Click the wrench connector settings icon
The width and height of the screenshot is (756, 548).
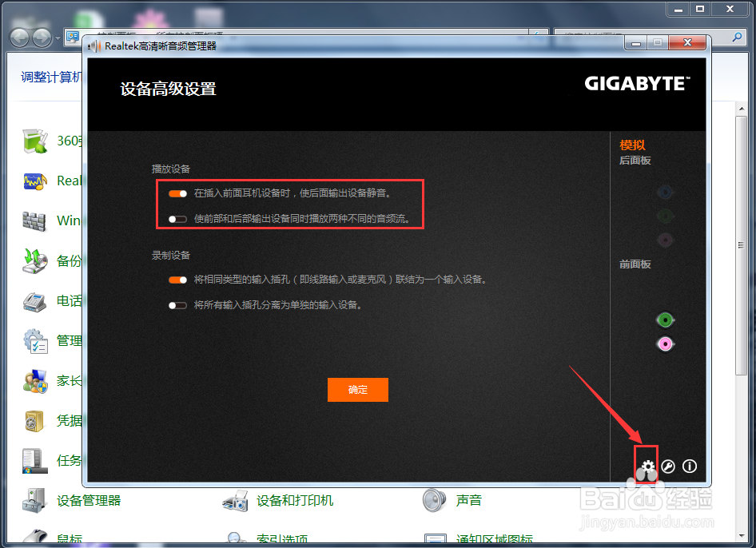point(668,466)
